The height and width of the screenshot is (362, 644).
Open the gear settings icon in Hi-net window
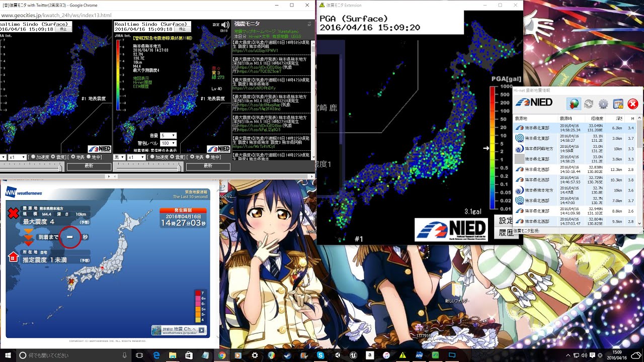pyautogui.click(x=603, y=104)
